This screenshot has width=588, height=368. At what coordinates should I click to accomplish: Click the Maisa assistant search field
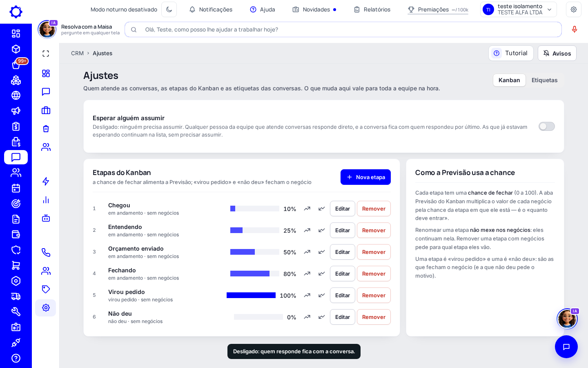343,29
